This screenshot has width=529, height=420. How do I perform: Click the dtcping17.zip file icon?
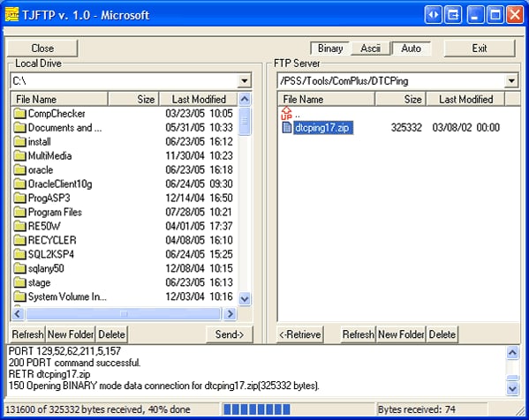tap(286, 127)
